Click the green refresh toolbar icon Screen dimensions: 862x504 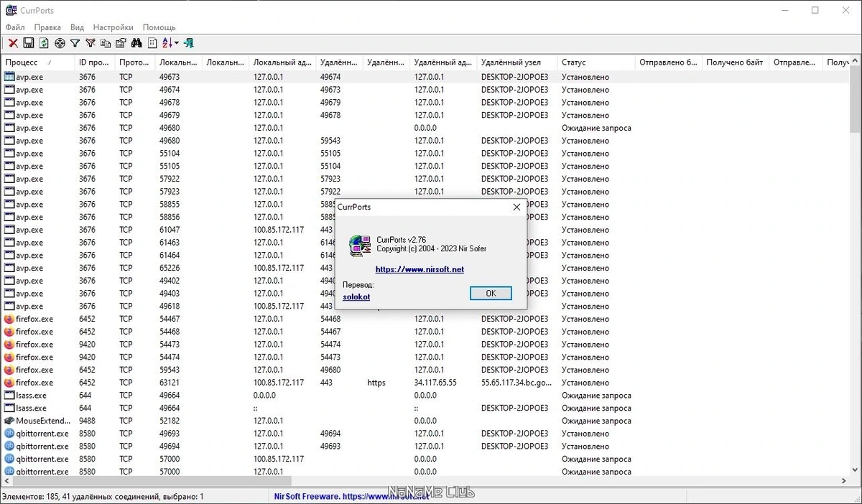(x=44, y=43)
